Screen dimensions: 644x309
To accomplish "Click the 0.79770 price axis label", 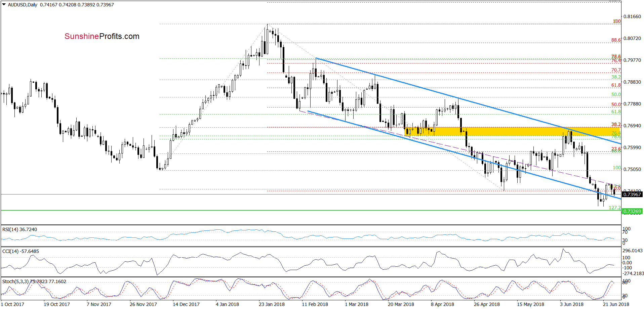I will tap(632, 60).
